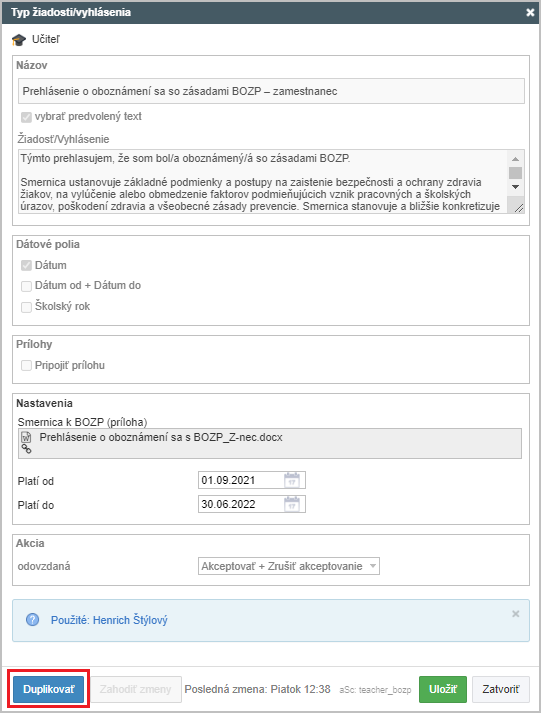Click the Zatvoriť button

pyautogui.click(x=501, y=689)
